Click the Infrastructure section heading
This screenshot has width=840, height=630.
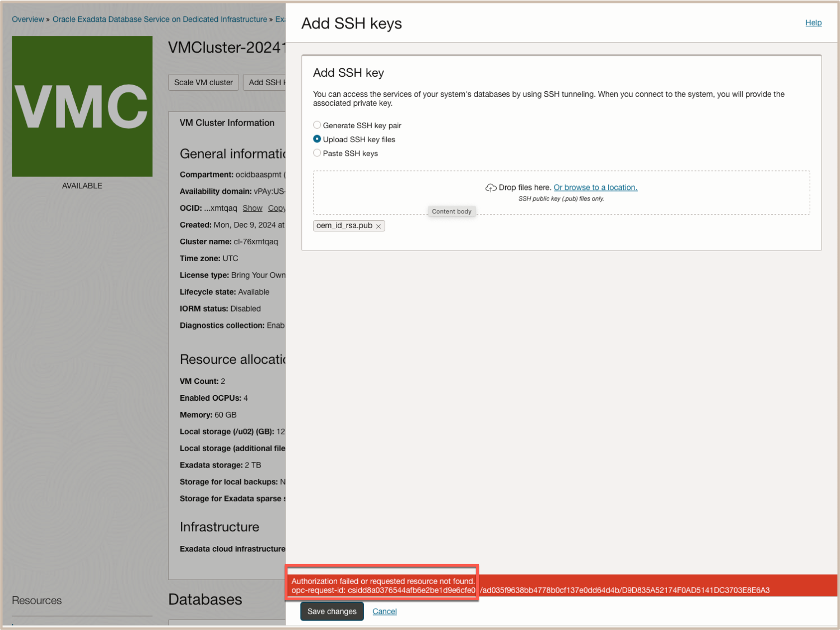coord(220,527)
